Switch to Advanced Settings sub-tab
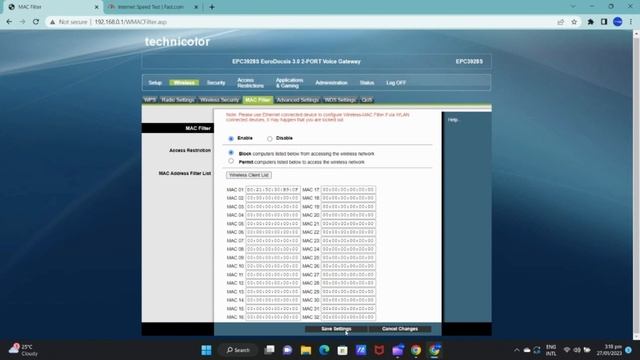Viewport: 640px width, 360px height. (x=298, y=100)
